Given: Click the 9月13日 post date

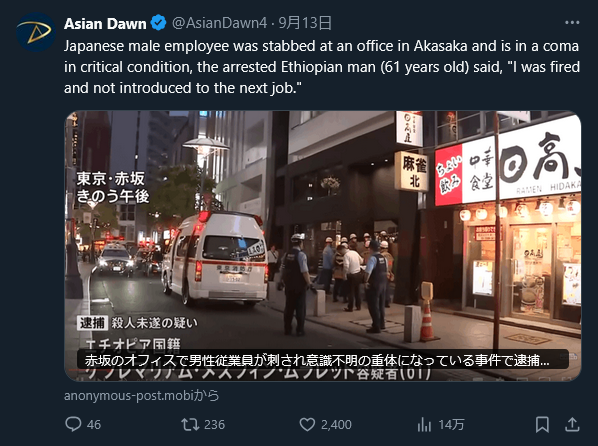Looking at the screenshot, I should coord(305,23).
